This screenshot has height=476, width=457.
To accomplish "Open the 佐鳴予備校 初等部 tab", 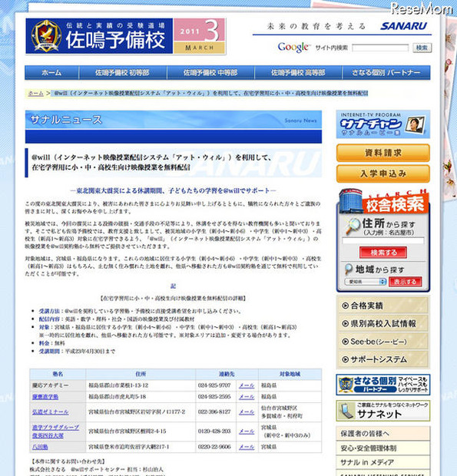I will click(123, 73).
